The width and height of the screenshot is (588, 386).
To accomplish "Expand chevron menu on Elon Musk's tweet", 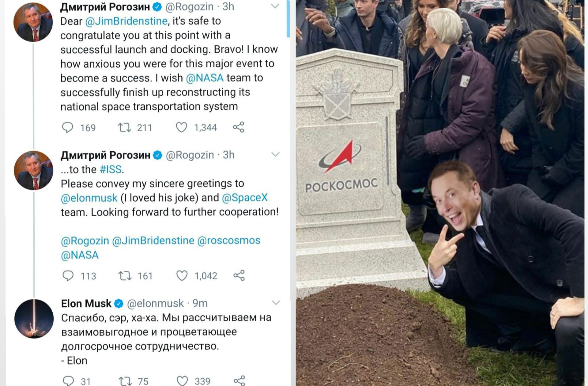I will 276,303.
